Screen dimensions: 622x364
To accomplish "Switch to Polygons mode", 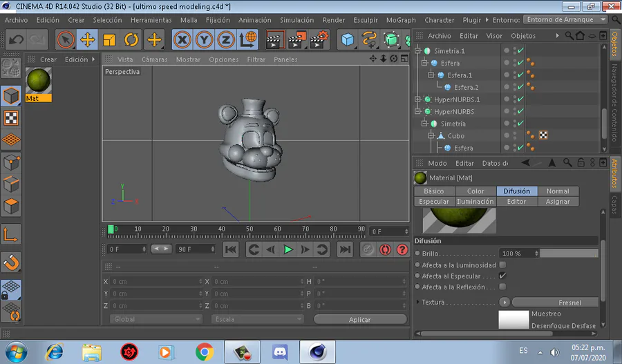I will tap(11, 207).
